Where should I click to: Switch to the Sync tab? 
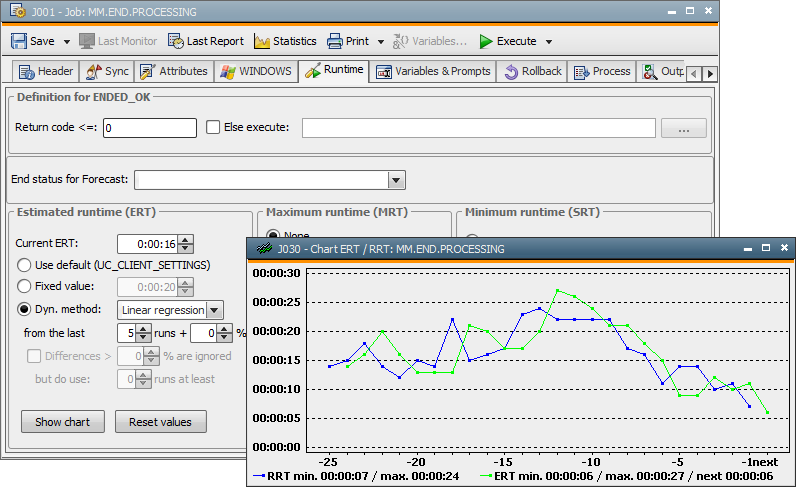[x=107, y=71]
